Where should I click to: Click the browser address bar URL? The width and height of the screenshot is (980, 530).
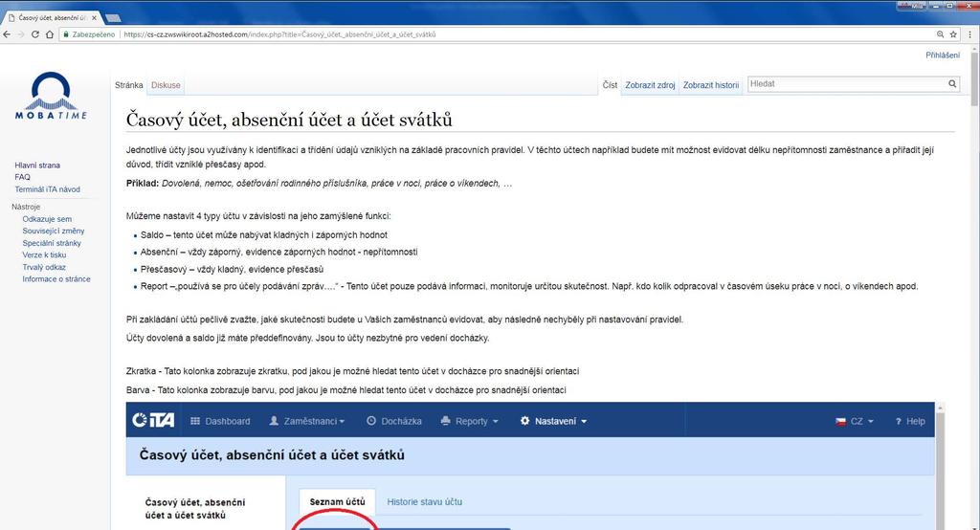tap(279, 34)
